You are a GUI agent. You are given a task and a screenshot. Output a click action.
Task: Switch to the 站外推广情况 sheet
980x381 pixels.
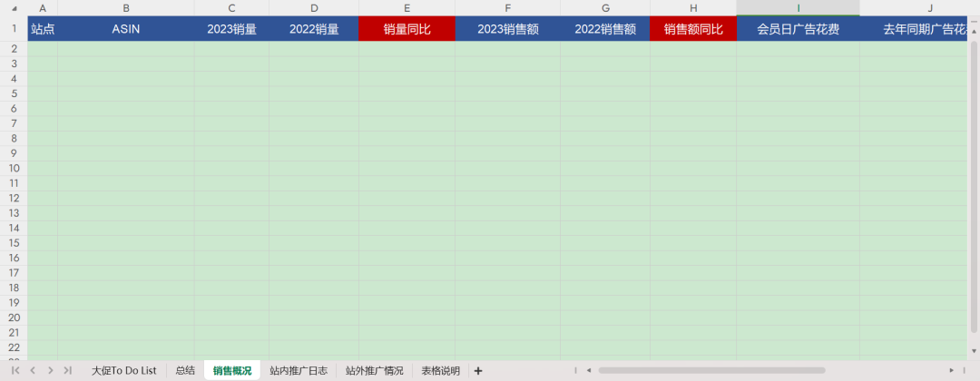[x=374, y=371]
